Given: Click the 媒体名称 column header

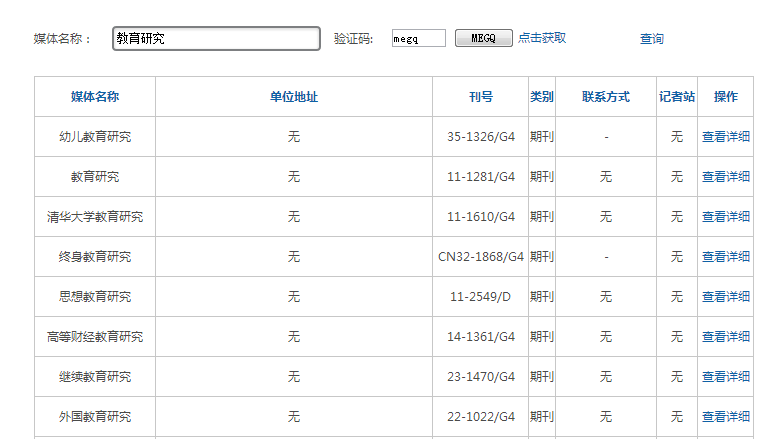Looking at the screenshot, I should (95, 97).
